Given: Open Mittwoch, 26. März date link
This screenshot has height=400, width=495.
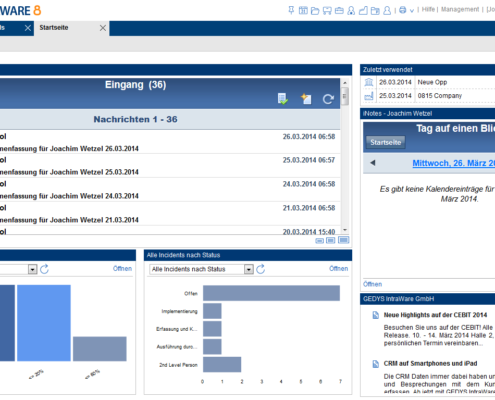Looking at the screenshot, I should pos(454,163).
